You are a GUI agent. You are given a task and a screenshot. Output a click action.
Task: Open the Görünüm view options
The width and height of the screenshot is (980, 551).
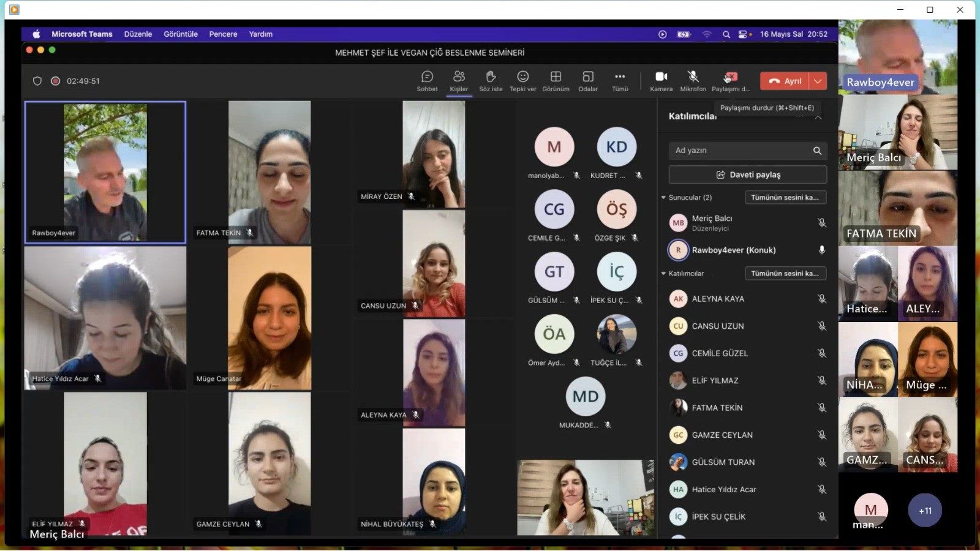[556, 81]
